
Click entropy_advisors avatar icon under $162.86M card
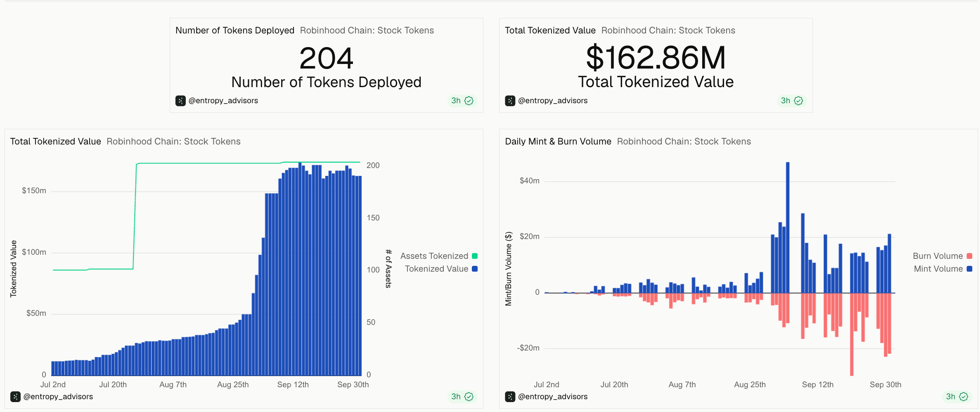[x=510, y=101]
